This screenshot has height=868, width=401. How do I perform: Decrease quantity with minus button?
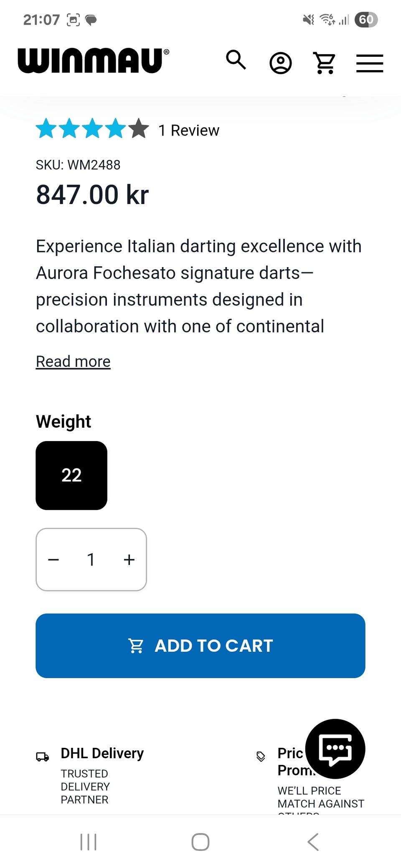[x=53, y=560]
